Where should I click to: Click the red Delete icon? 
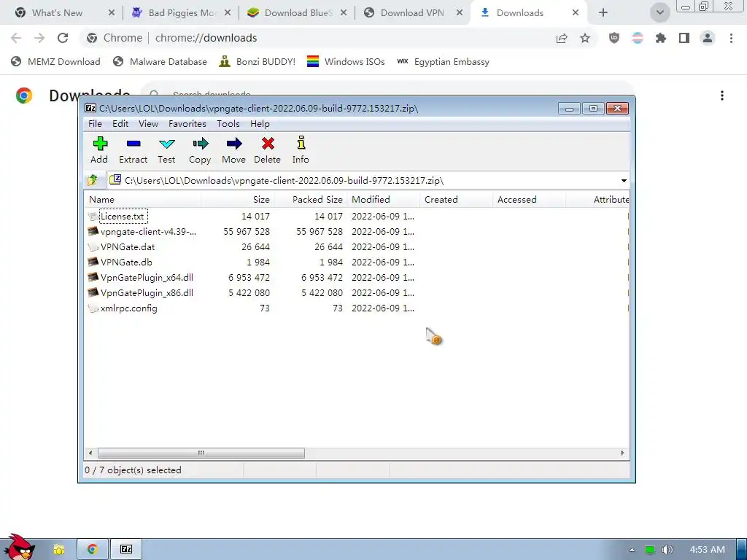(267, 150)
